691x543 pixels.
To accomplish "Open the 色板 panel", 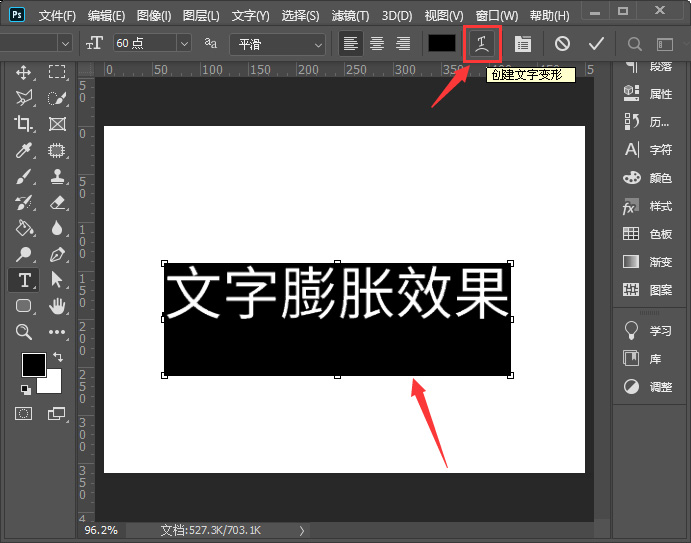I will (648, 234).
